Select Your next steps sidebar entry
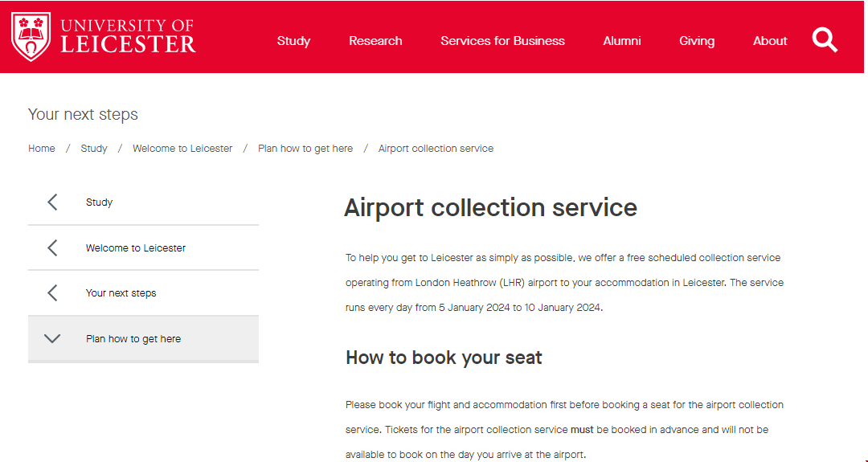The height and width of the screenshot is (462, 868). 121,293
